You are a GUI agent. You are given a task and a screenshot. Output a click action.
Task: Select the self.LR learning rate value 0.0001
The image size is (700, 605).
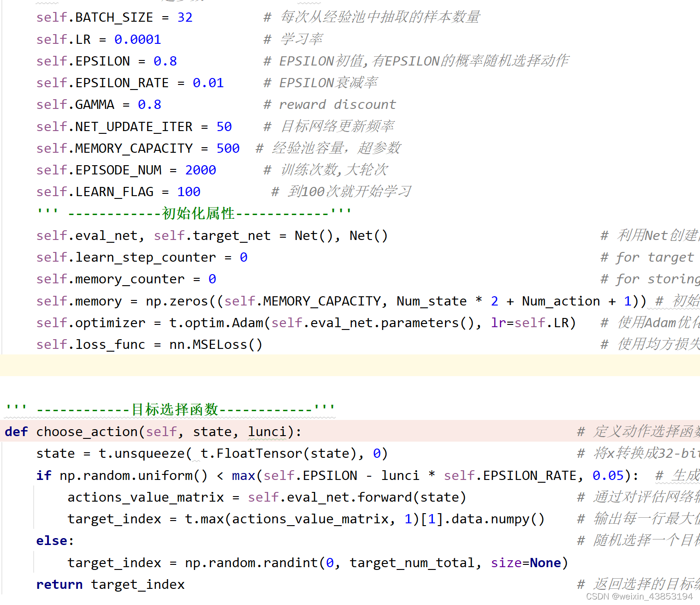pos(137,39)
